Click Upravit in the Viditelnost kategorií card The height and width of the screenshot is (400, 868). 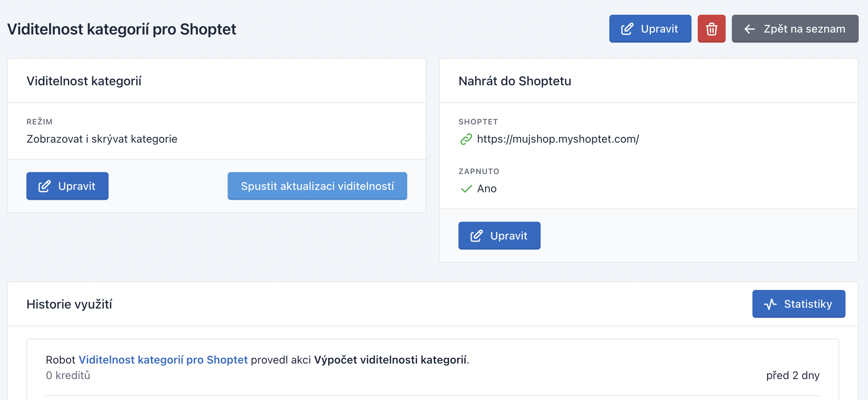pos(67,186)
